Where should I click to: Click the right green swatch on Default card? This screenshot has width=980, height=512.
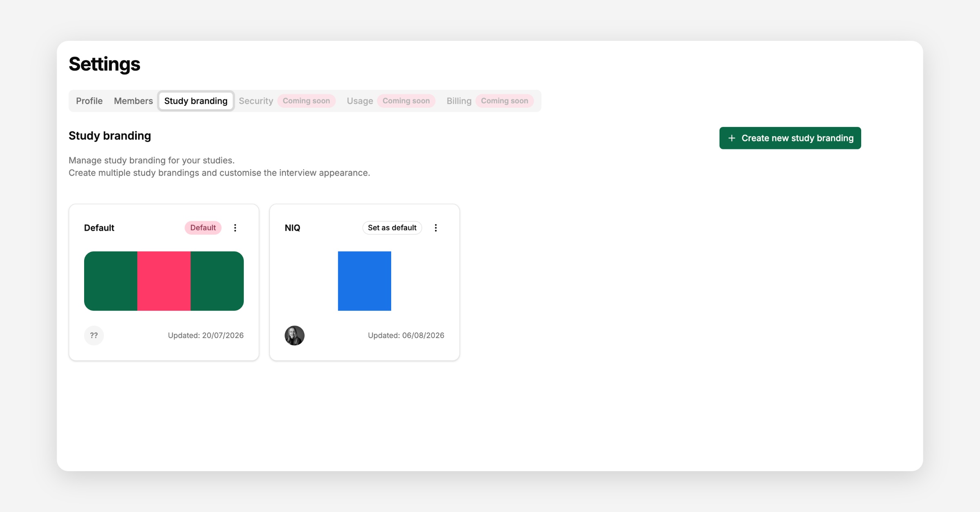pyautogui.click(x=217, y=281)
